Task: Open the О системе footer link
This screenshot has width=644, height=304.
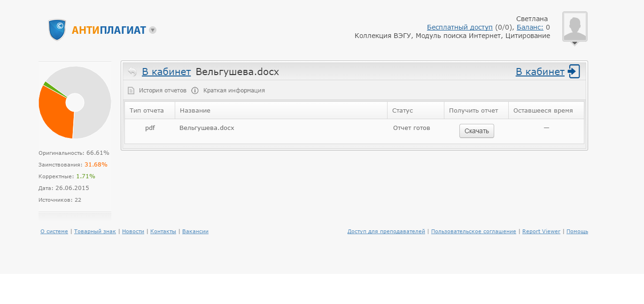Action: [x=54, y=231]
